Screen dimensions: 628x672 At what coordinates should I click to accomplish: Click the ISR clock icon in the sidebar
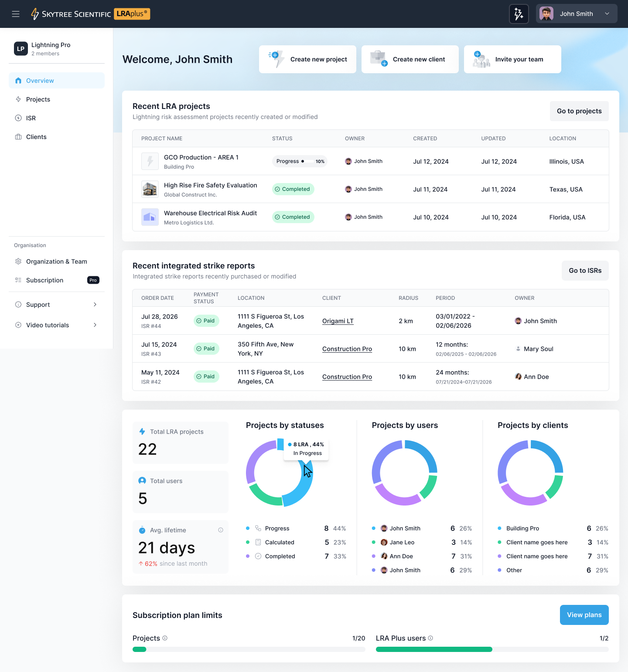click(x=18, y=118)
